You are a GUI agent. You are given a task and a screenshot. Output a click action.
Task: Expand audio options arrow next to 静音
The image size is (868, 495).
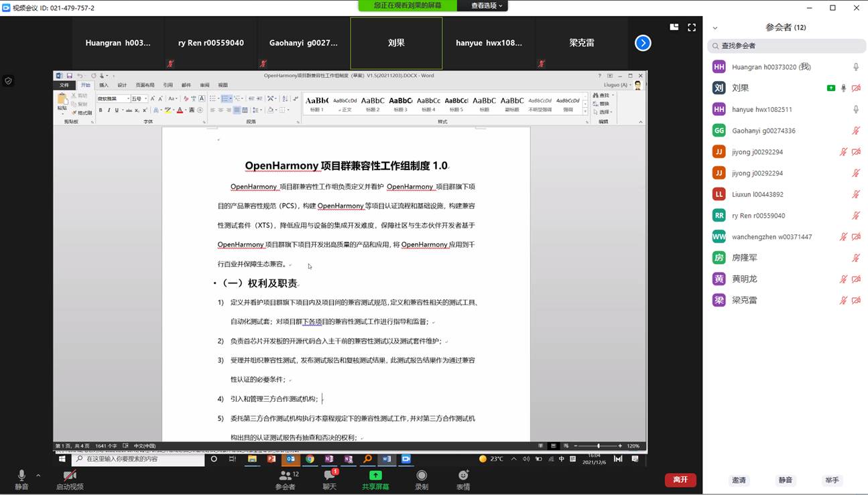click(x=38, y=475)
